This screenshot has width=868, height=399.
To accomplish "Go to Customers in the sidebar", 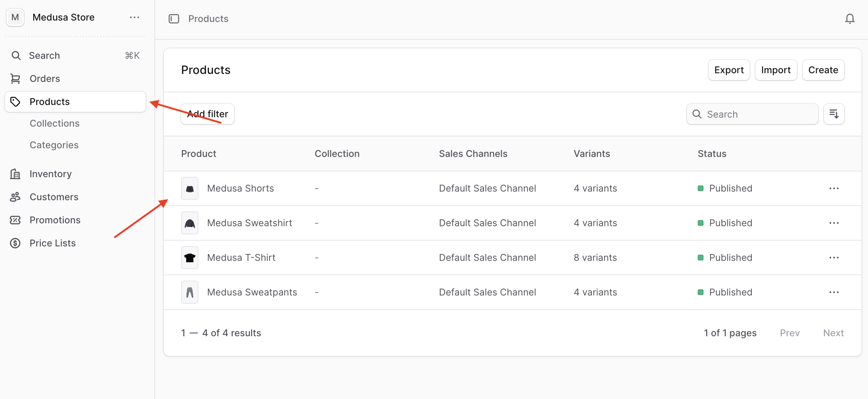I will [75, 197].
